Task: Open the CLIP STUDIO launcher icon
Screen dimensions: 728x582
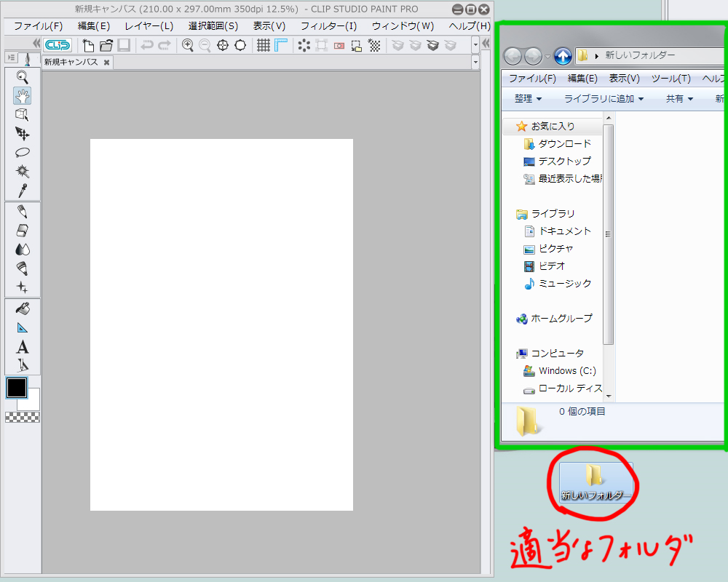Action: click(58, 45)
